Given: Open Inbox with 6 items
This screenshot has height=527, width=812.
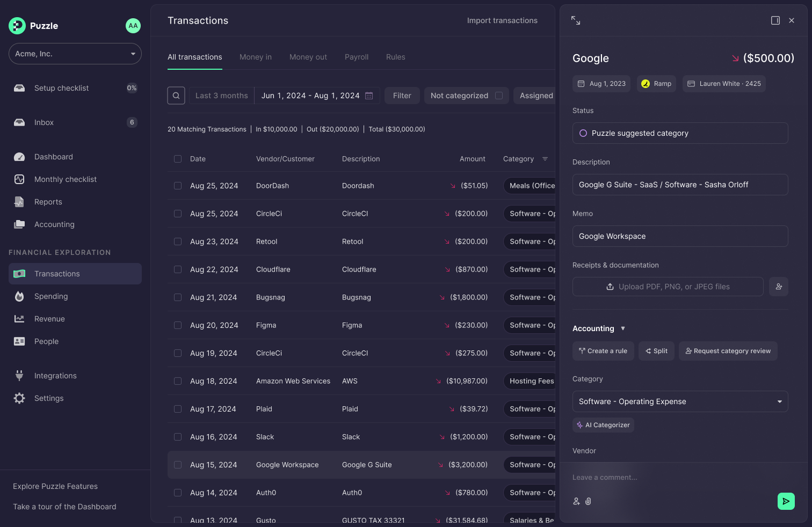Looking at the screenshot, I should [x=75, y=122].
